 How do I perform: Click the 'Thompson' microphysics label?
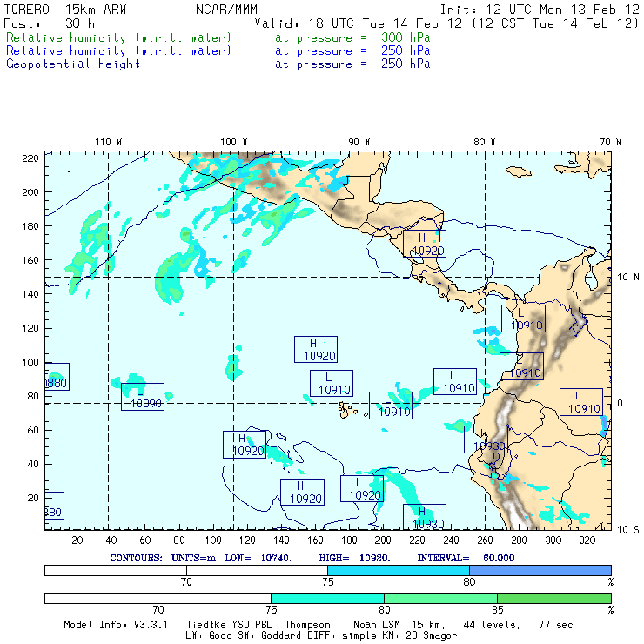[x=307, y=625]
